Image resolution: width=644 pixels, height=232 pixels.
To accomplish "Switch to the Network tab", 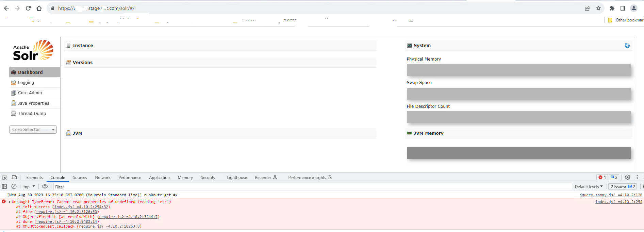I will 103,178.
